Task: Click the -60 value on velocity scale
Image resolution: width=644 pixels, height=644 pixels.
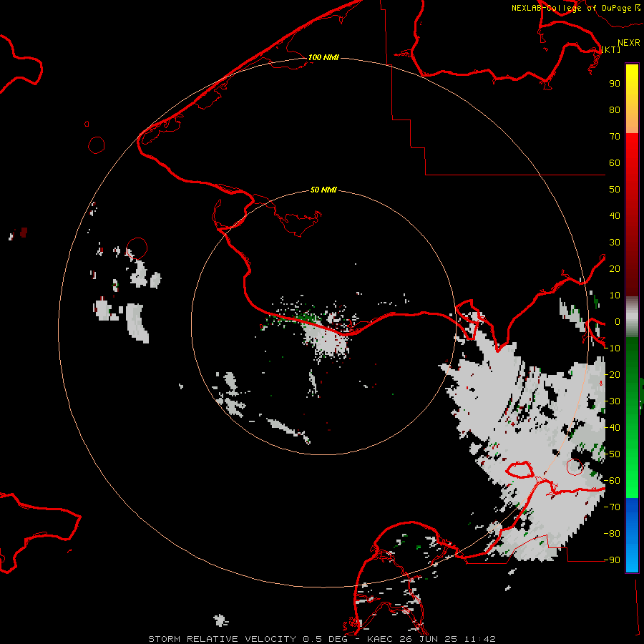Action: click(612, 481)
